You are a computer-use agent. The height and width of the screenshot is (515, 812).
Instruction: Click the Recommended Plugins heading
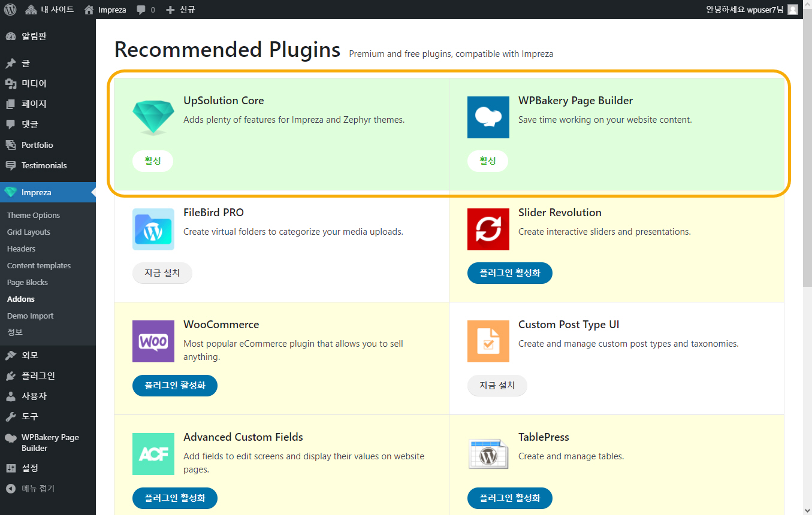pos(227,49)
